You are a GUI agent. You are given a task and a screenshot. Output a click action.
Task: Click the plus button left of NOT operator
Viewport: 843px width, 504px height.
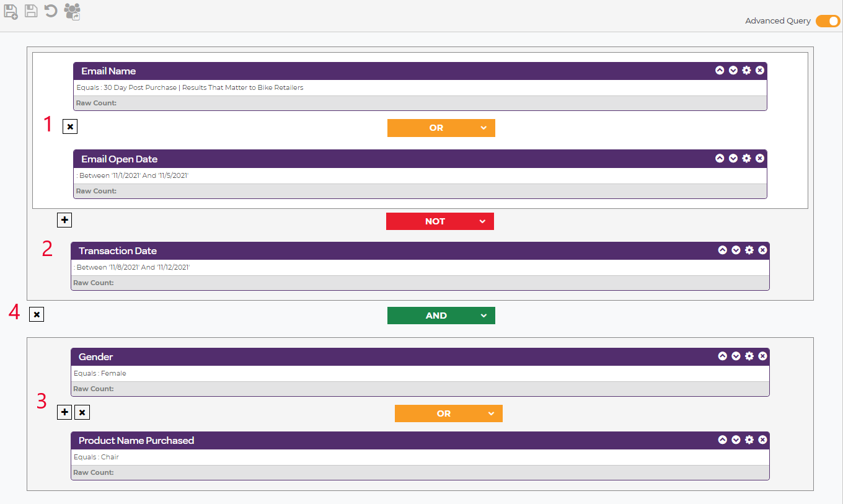(64, 220)
